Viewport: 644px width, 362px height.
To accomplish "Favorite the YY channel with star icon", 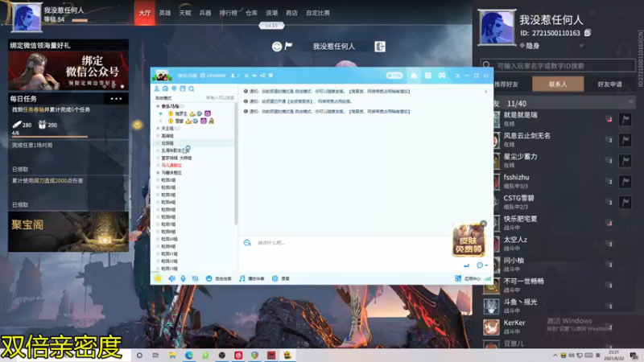I will [x=246, y=76].
